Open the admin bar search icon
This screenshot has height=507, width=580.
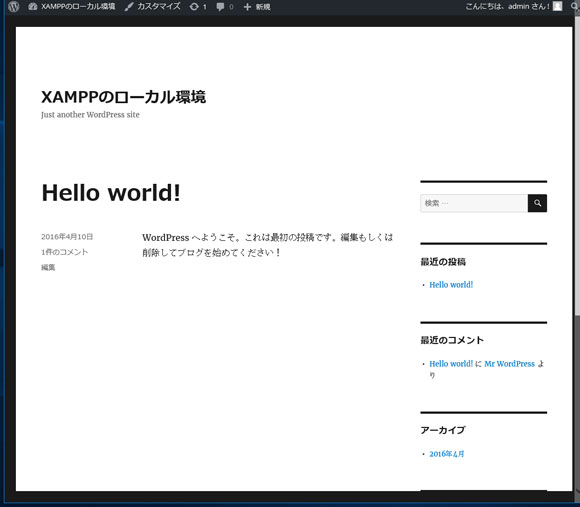click(x=576, y=6)
